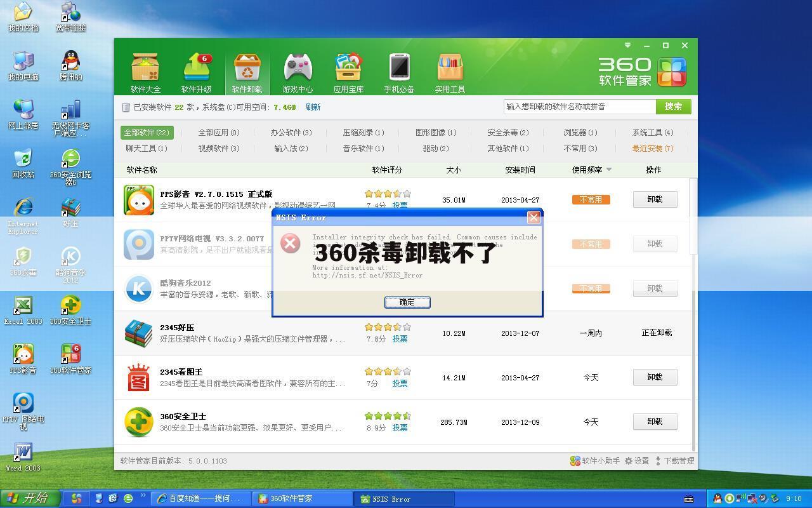This screenshot has width=812, height=508.
Task: Click the 软件名称 column header
Action: click(x=141, y=170)
